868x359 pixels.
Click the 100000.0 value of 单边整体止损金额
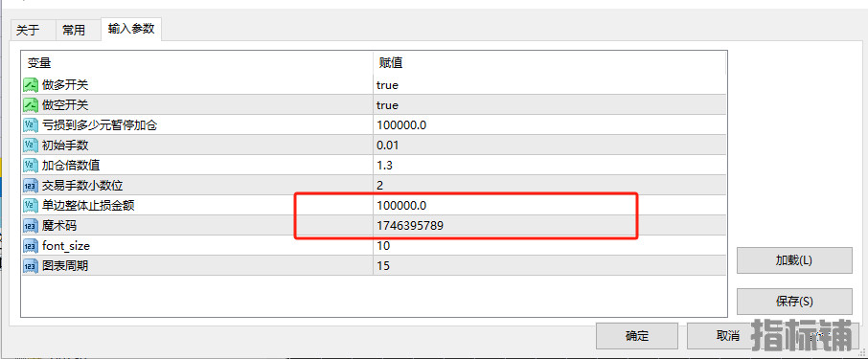pos(401,206)
